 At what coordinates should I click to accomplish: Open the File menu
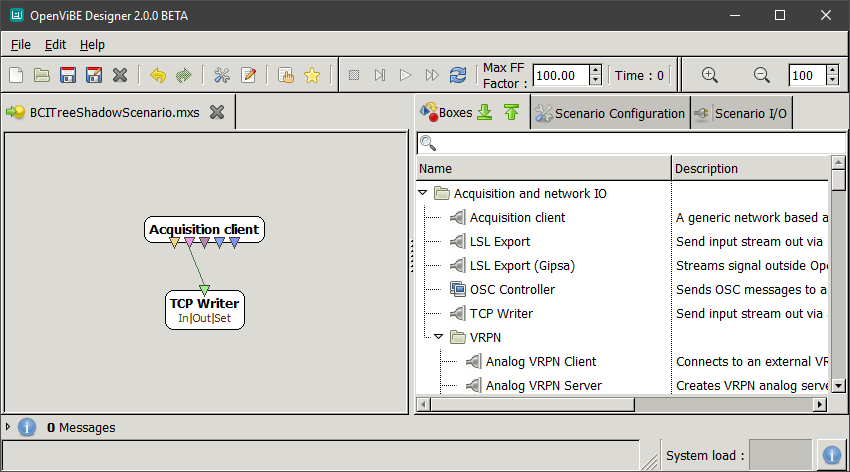tap(21, 44)
